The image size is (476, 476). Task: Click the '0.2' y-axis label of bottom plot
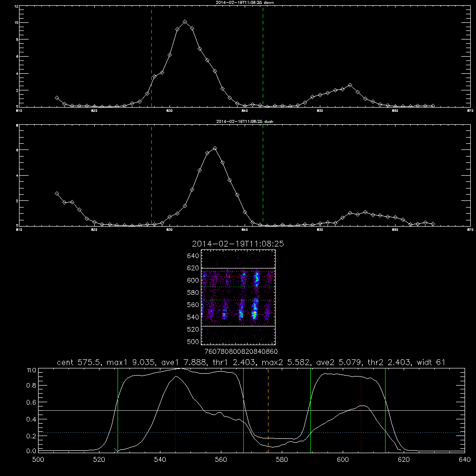coord(31,436)
